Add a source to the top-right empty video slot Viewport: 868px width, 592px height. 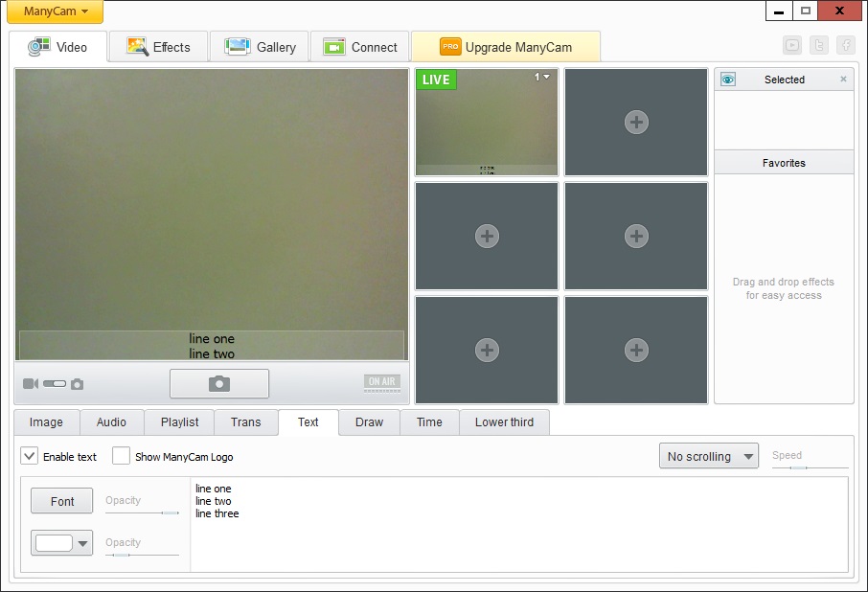point(636,122)
